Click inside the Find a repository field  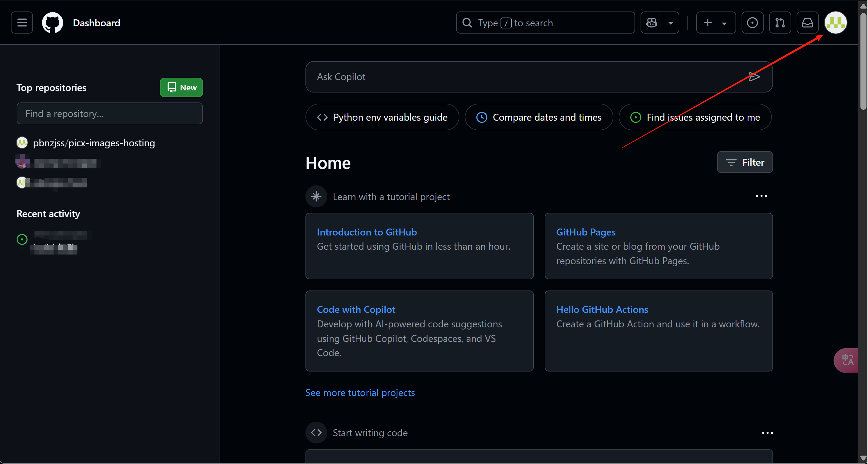click(x=109, y=113)
